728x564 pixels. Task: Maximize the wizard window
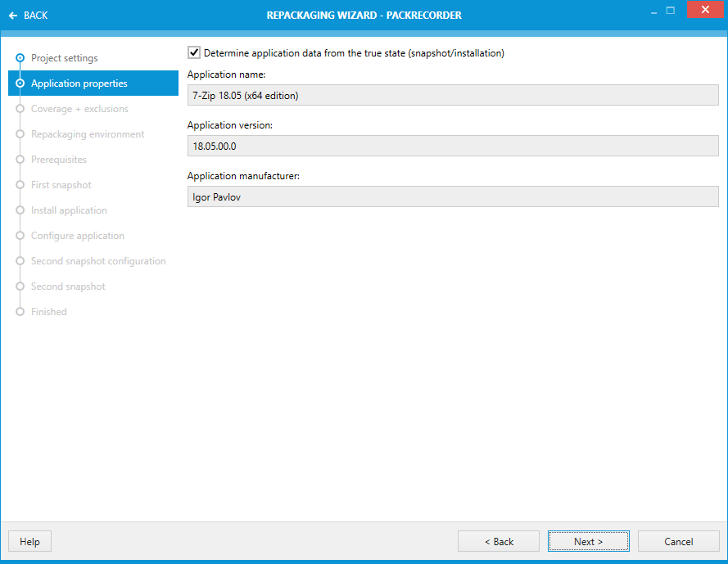[671, 11]
